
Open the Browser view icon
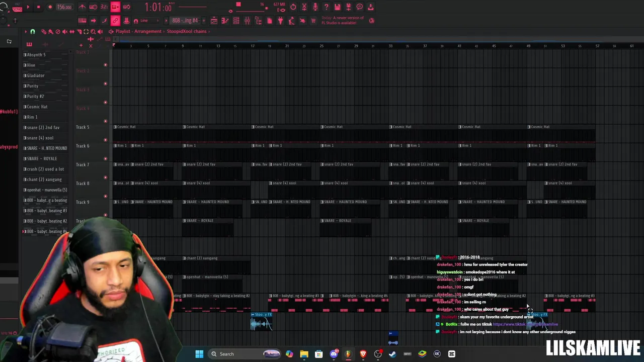[258, 21]
